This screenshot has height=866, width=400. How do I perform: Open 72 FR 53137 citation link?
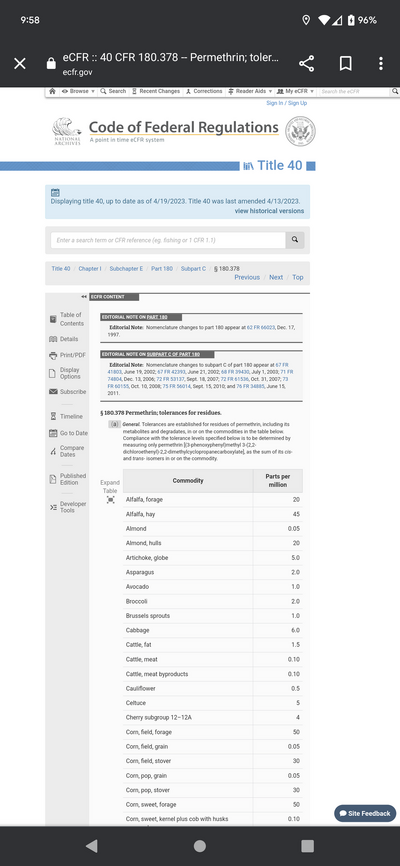[x=171, y=379]
